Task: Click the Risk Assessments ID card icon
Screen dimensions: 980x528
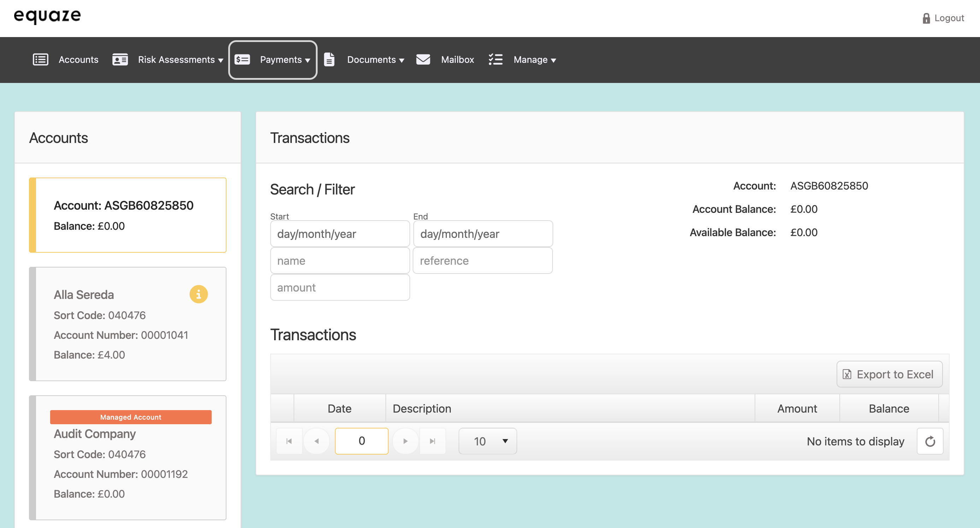Action: (120, 60)
